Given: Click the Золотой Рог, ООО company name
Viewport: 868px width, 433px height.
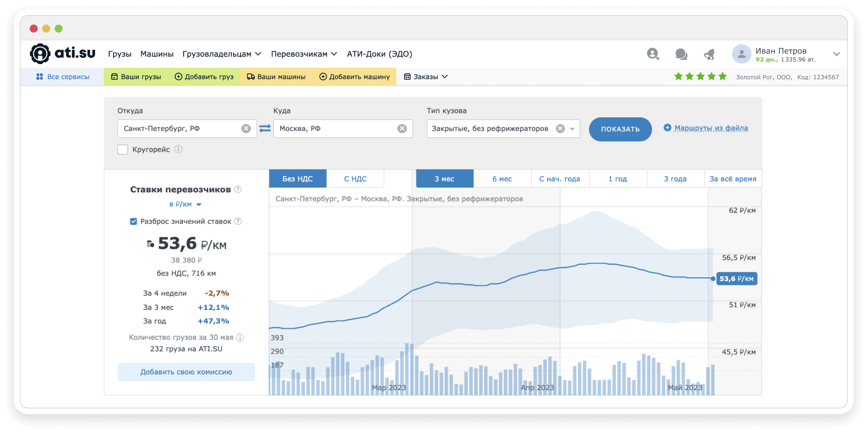Looking at the screenshot, I should click(764, 77).
